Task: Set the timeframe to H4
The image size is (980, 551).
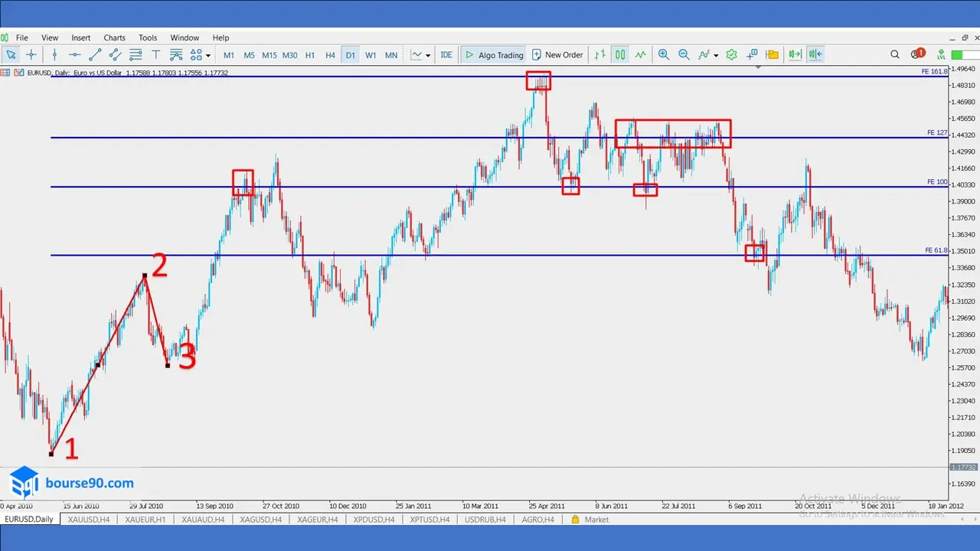Action: click(x=330, y=55)
